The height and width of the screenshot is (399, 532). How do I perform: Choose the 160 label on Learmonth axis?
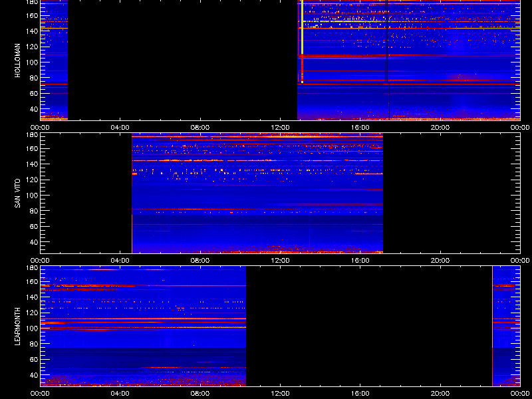point(33,281)
